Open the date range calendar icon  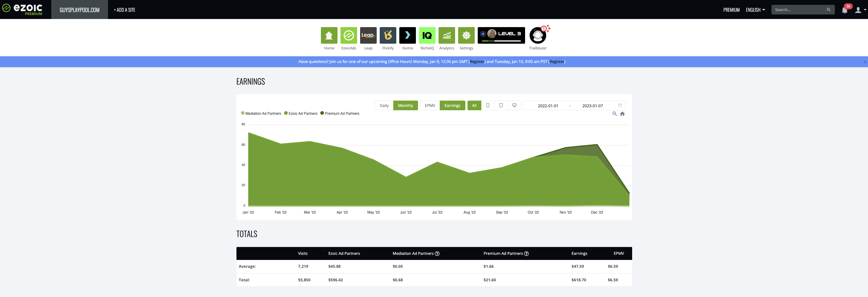[x=620, y=106]
